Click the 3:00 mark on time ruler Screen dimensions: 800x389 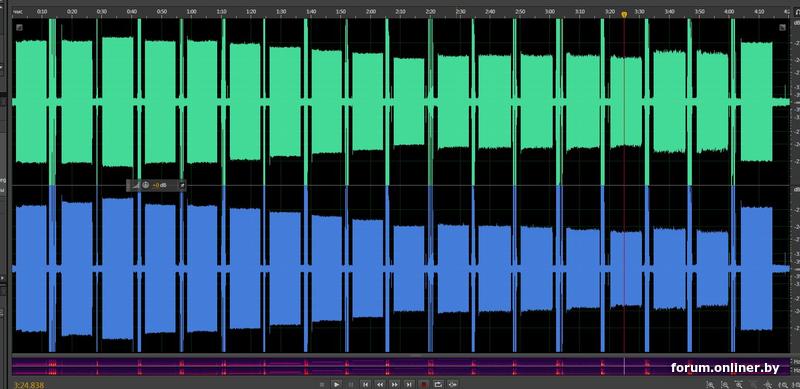550,11
